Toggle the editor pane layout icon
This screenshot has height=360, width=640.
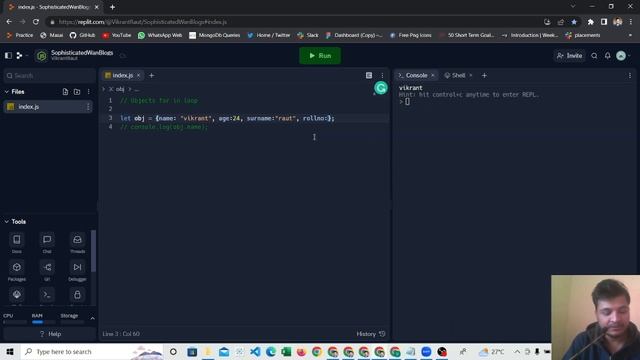pos(369,76)
